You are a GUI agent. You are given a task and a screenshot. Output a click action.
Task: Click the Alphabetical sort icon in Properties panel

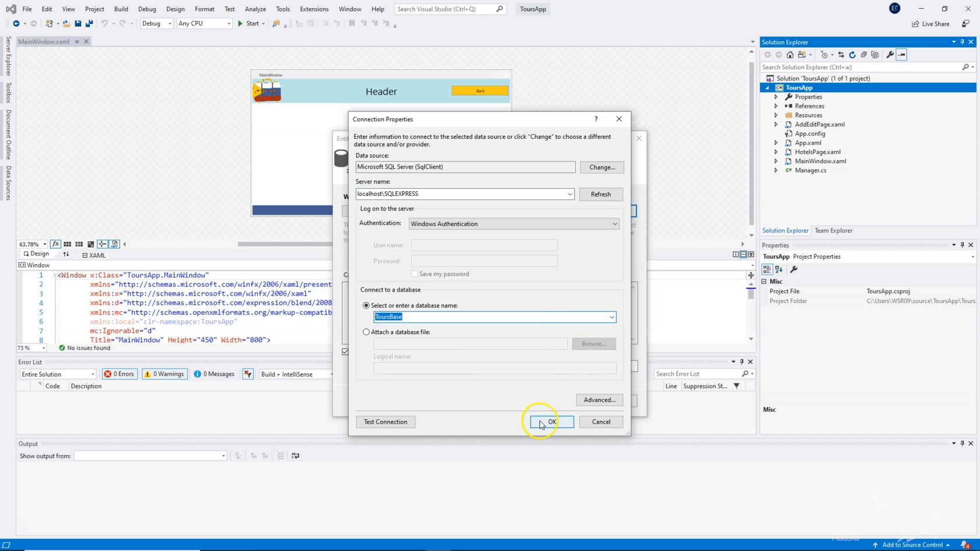click(x=779, y=269)
